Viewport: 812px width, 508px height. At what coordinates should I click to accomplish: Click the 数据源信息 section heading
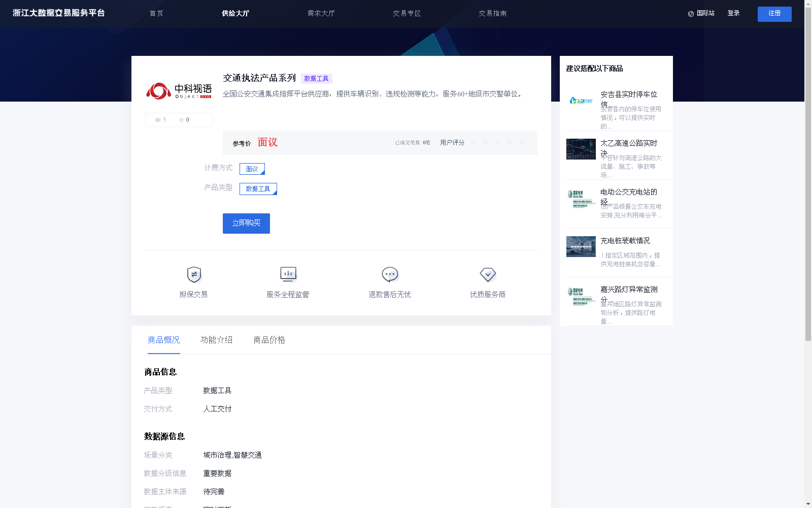[164, 436]
